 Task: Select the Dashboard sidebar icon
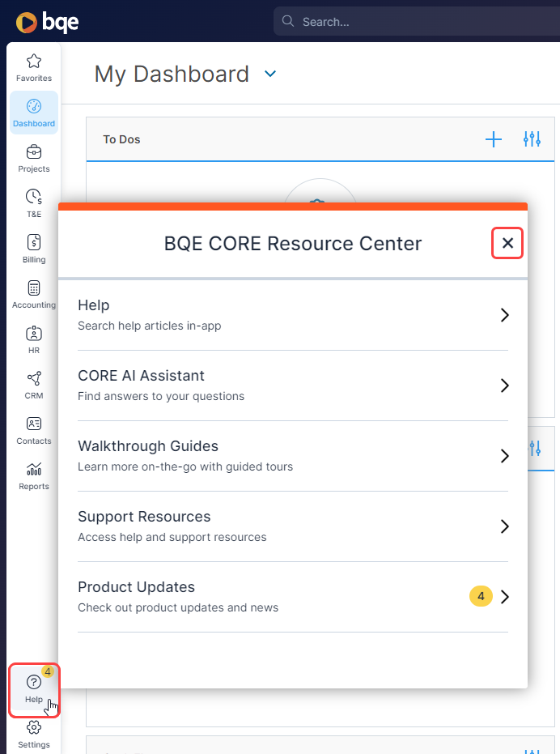pyautogui.click(x=34, y=113)
